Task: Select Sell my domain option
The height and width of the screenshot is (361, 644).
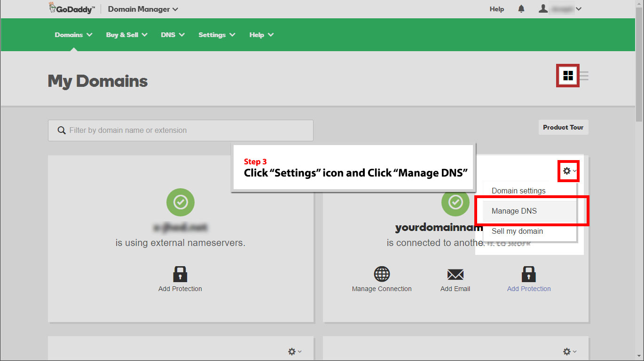Action: point(517,231)
